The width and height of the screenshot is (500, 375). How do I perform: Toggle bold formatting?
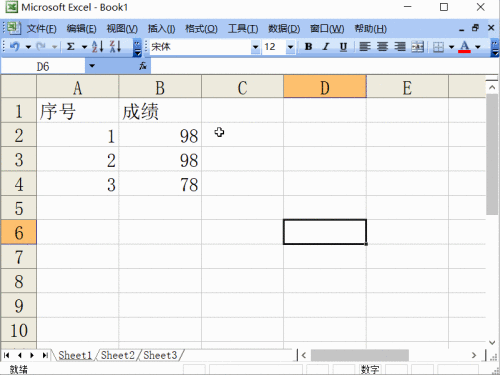(308, 47)
